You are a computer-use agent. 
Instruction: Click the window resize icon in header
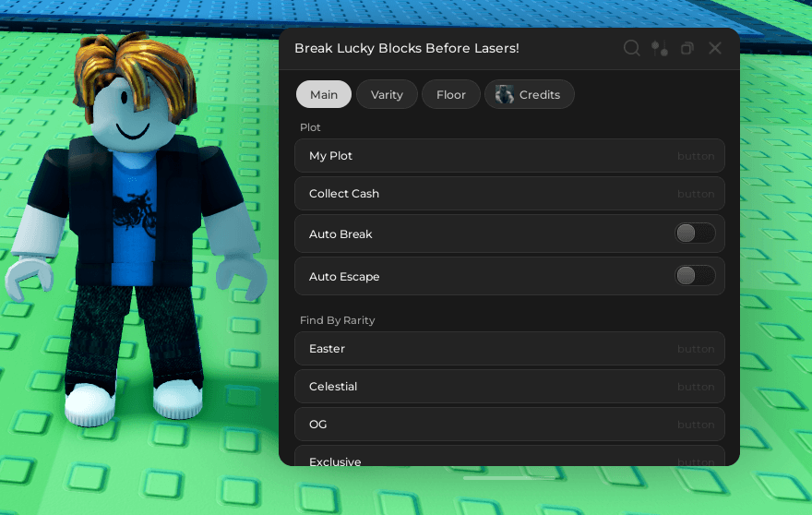tap(687, 48)
